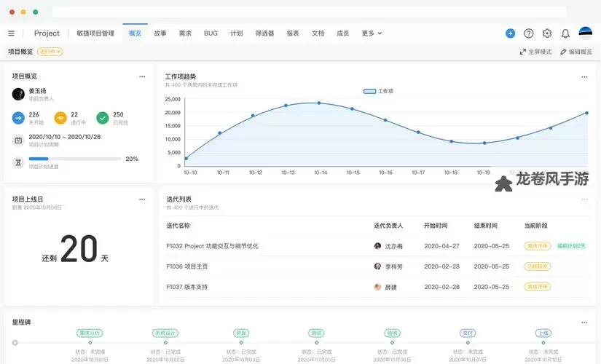Expand the 进行中 project status dropdown

pos(50,52)
